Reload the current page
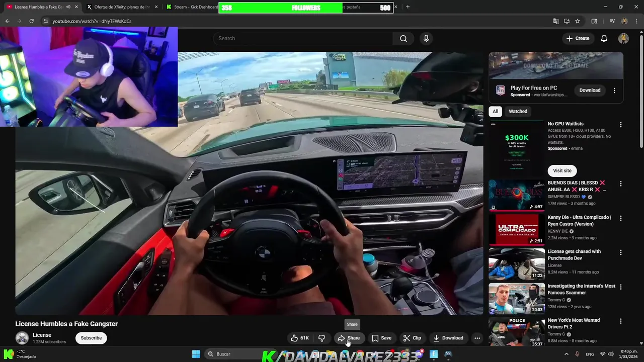 point(31,21)
